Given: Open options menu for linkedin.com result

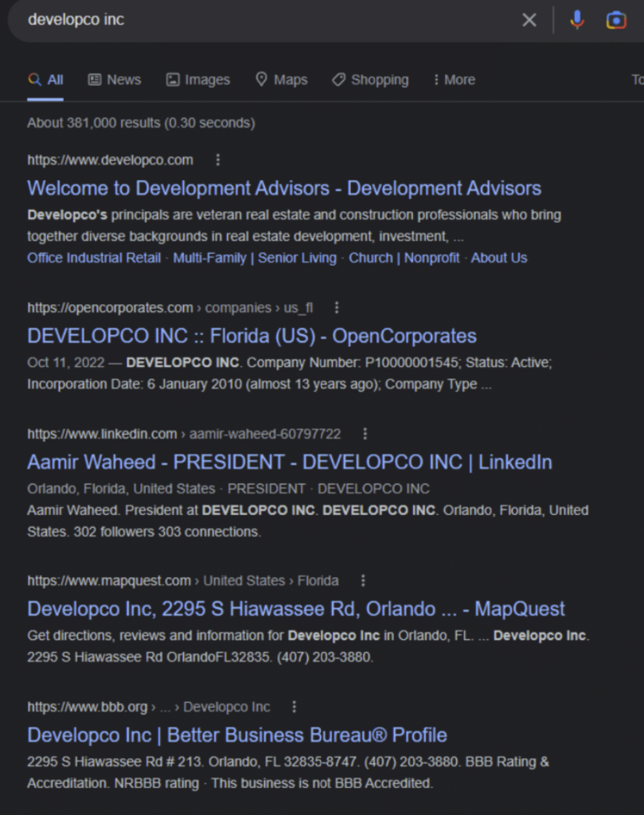Looking at the screenshot, I should [x=365, y=434].
